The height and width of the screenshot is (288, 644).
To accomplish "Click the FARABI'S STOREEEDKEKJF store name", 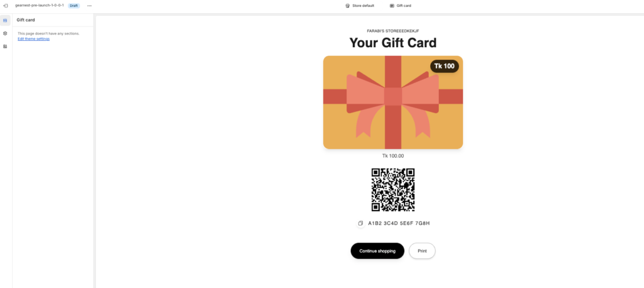I will pyautogui.click(x=393, y=31).
